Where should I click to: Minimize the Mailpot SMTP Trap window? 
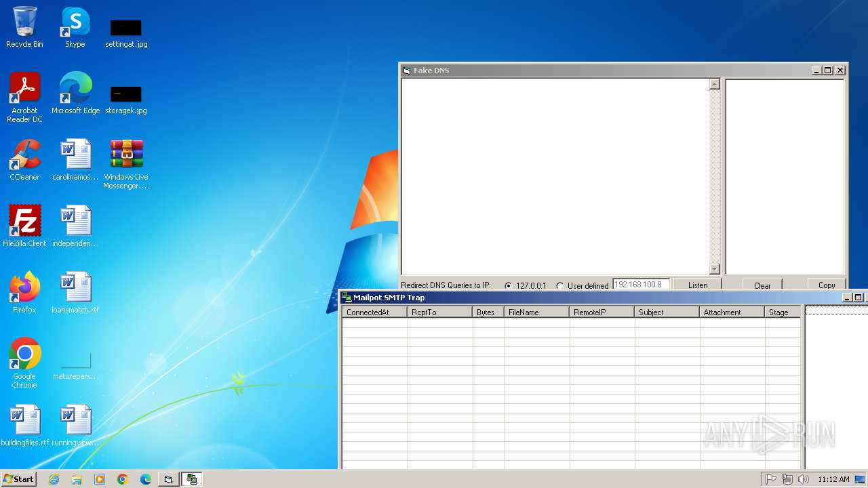847,298
